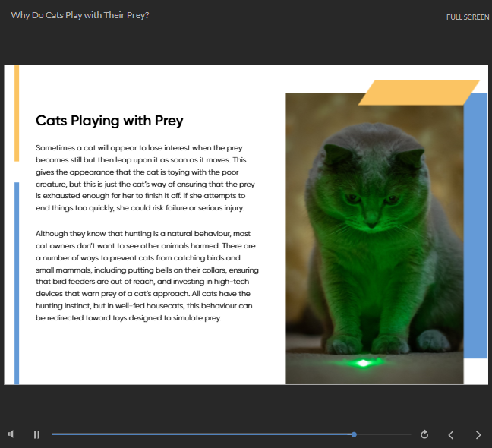The width and height of the screenshot is (492, 448).
Task: Jump to the very start of the seekbar
Action: (53, 434)
